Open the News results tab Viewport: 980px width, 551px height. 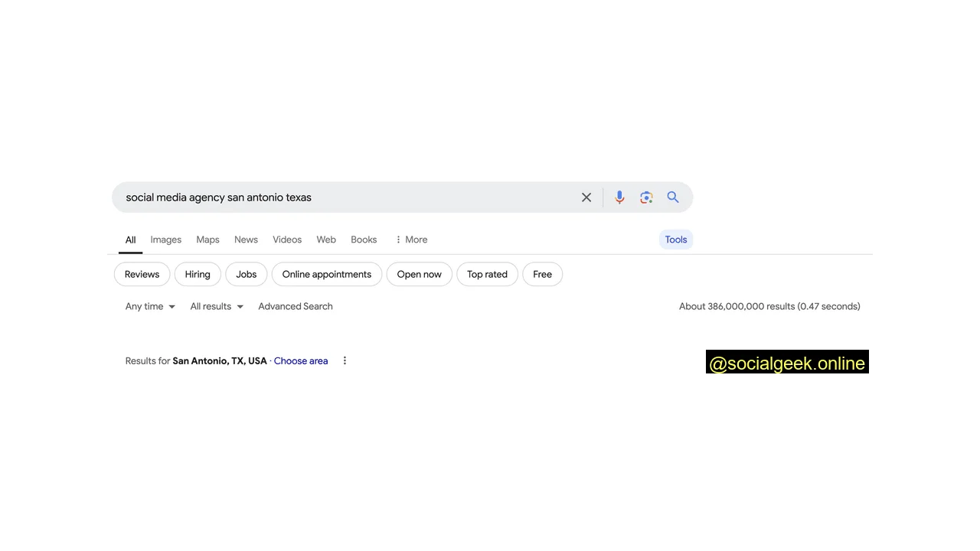click(246, 240)
